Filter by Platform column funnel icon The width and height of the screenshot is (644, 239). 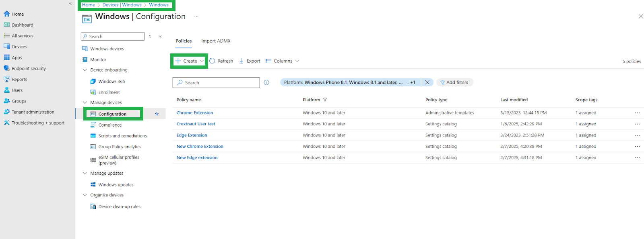[x=325, y=100]
